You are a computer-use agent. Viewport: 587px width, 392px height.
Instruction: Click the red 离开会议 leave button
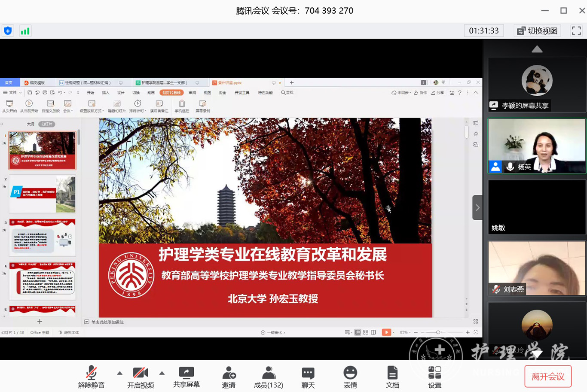point(547,377)
